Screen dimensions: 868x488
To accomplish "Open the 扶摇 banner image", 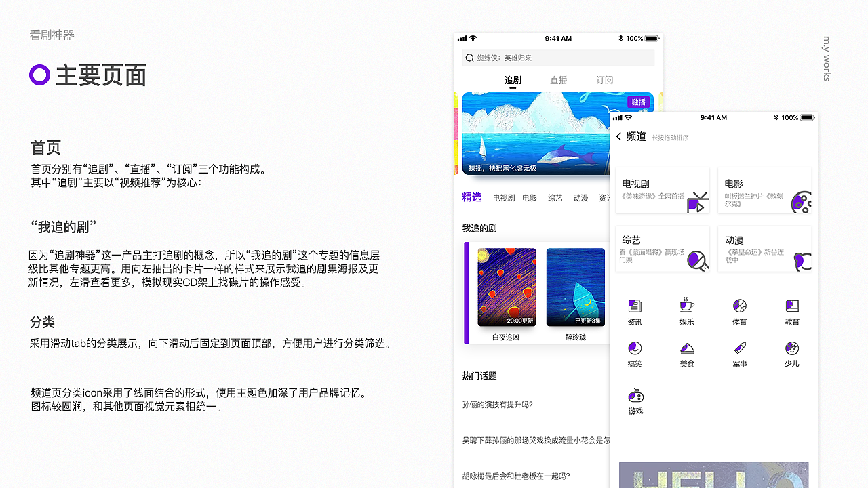I will [x=557, y=134].
